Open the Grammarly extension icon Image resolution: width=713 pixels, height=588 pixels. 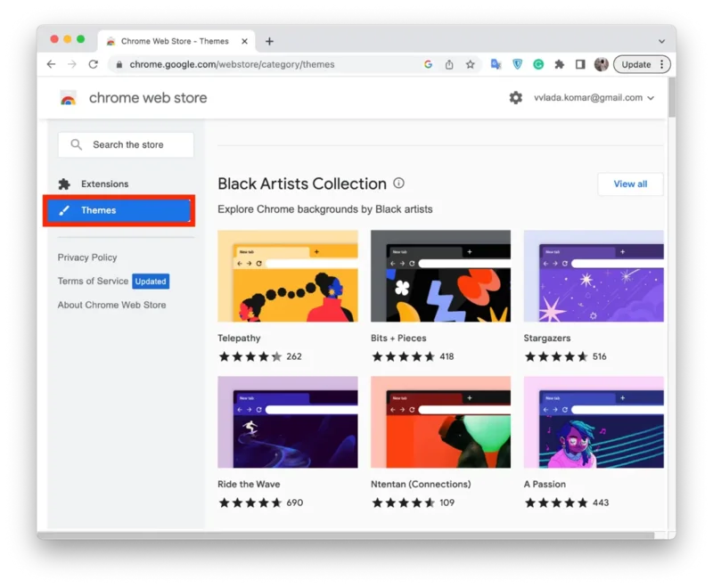click(x=538, y=64)
